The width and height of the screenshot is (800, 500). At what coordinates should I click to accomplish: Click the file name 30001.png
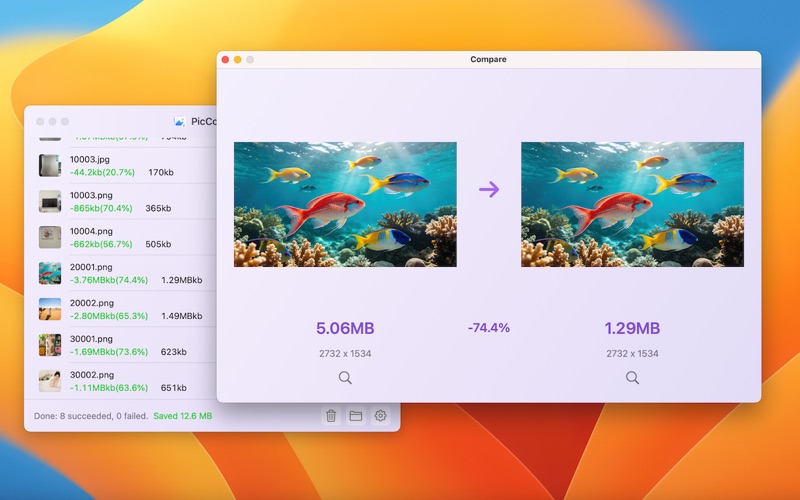(91, 339)
